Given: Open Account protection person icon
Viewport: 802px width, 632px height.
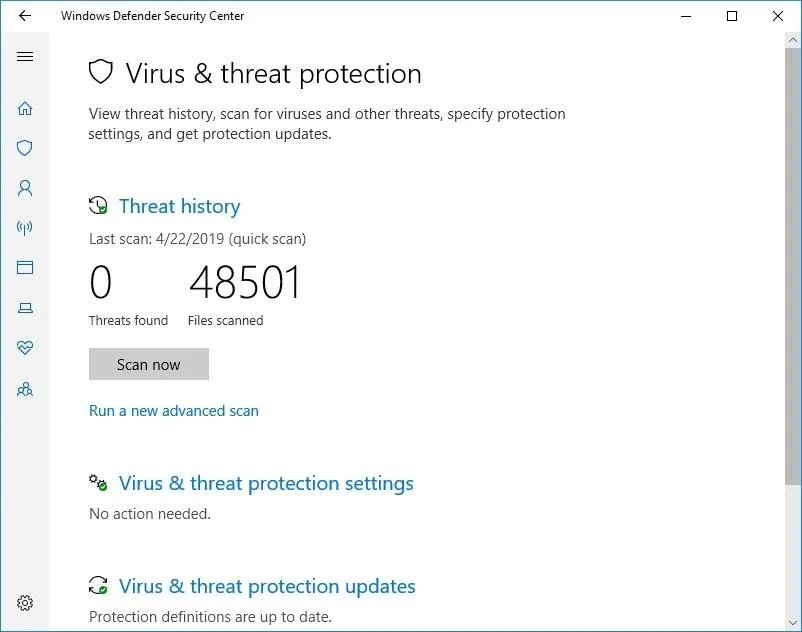Looking at the screenshot, I should point(25,188).
